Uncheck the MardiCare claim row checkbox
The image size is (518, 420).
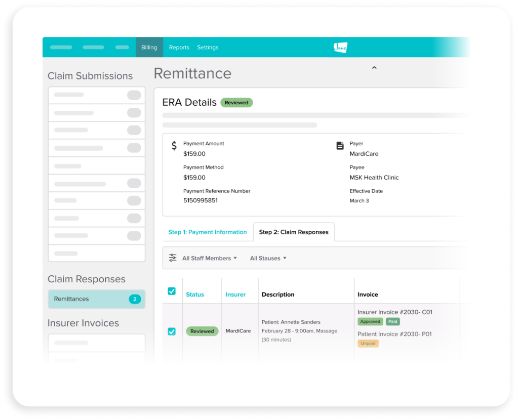coord(172,331)
